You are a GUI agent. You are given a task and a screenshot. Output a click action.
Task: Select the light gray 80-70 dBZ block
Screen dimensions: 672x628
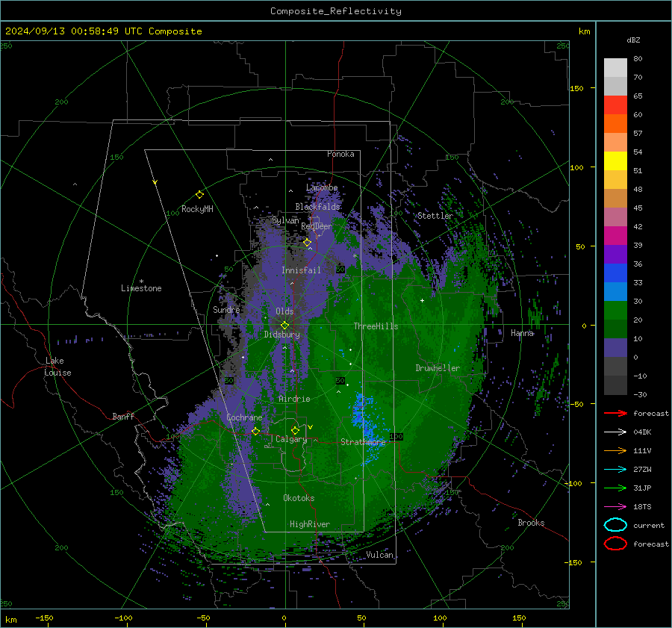click(x=615, y=68)
